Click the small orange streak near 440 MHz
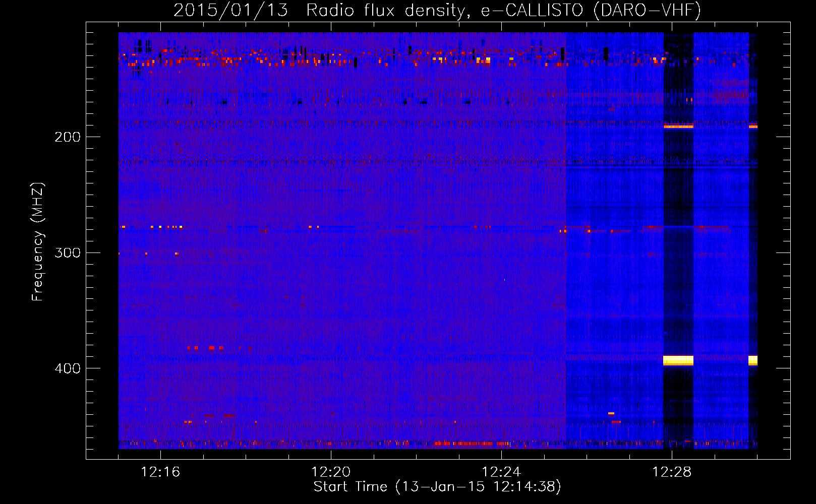Image resolution: width=816 pixels, height=504 pixels. point(611,413)
